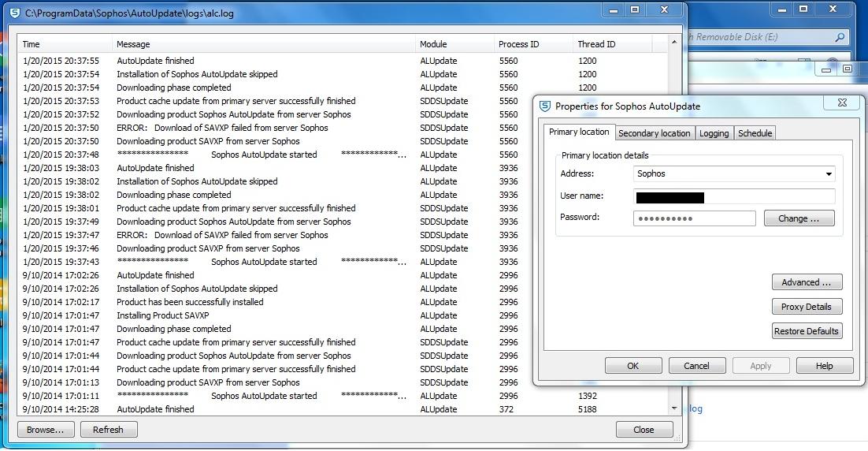Open Proxy Details
The image size is (868, 451).
click(807, 307)
